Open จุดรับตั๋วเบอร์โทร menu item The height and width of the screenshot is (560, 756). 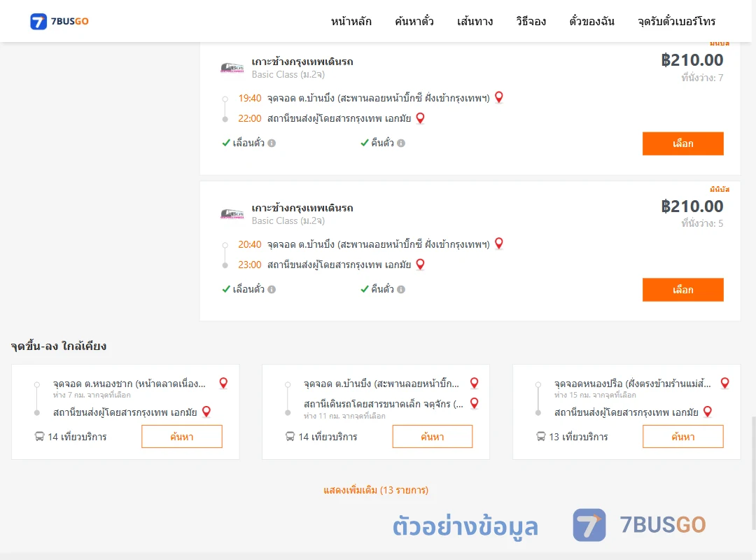(676, 21)
